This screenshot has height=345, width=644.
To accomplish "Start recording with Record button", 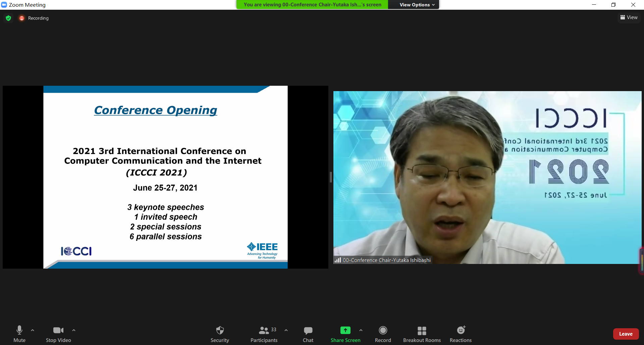I will pyautogui.click(x=383, y=334).
